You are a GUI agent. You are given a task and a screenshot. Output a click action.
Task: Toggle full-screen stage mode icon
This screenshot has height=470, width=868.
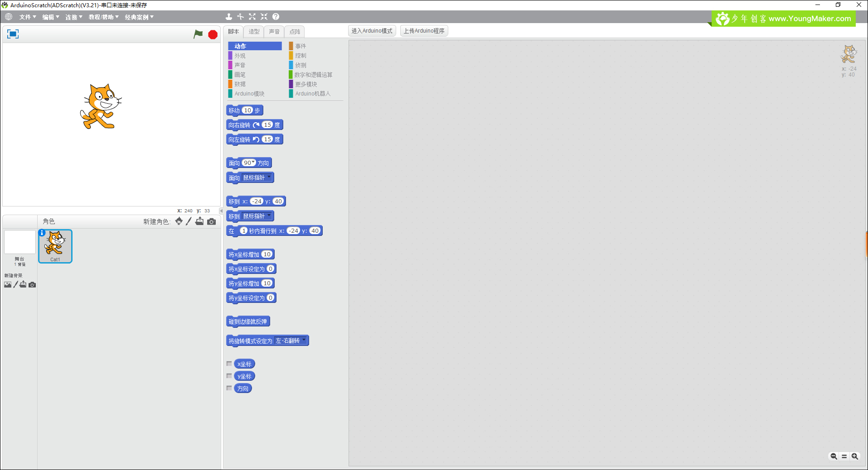13,34
